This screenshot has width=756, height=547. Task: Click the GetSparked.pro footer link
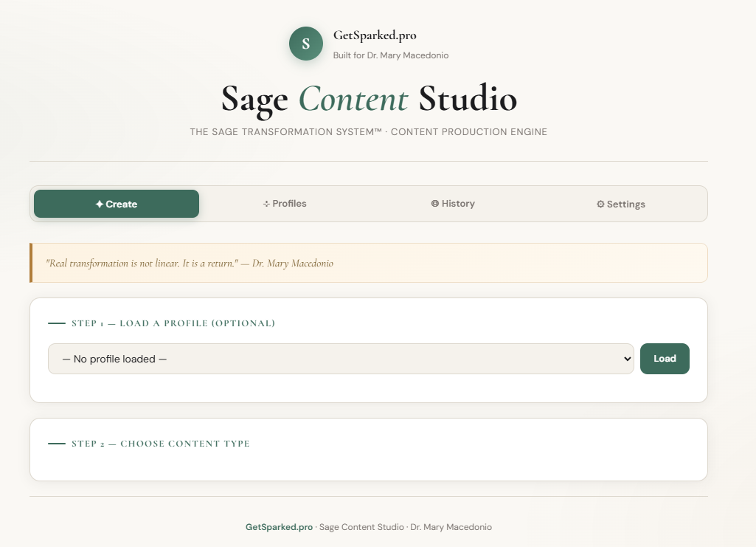tap(279, 527)
